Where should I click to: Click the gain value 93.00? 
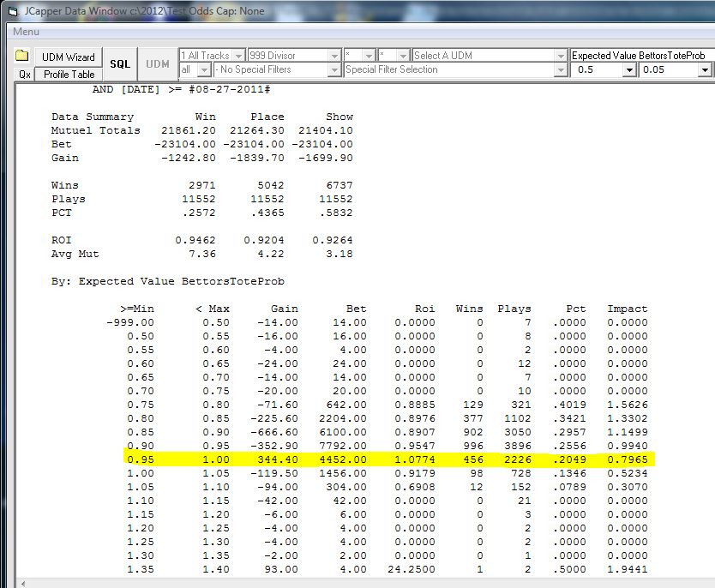(x=281, y=569)
